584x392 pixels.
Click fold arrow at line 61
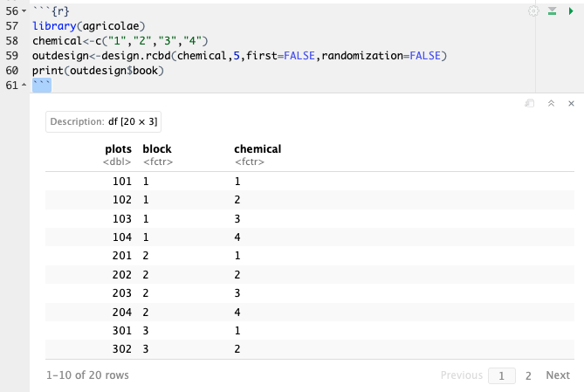24,85
